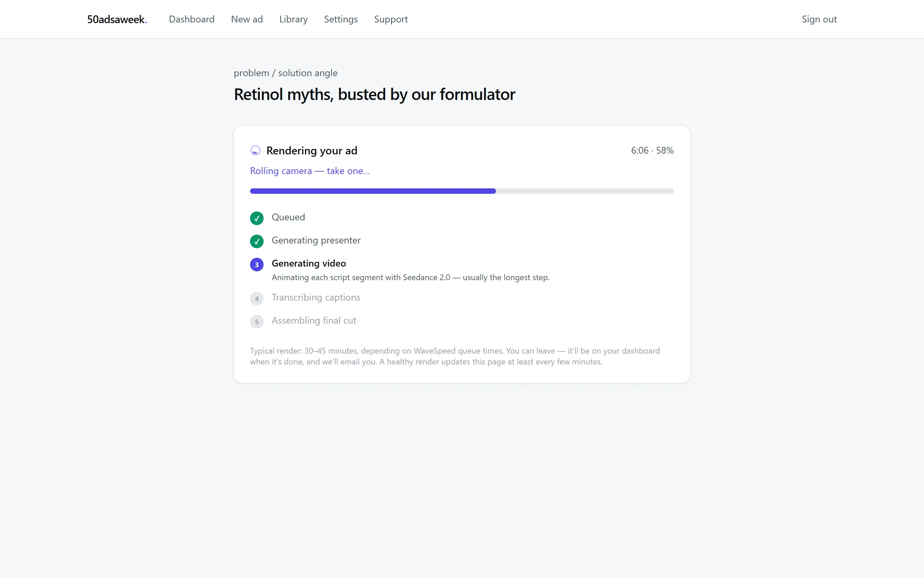Viewport: 924px width, 578px height.
Task: Click the green Queued checkmark icon
Action: [256, 218]
